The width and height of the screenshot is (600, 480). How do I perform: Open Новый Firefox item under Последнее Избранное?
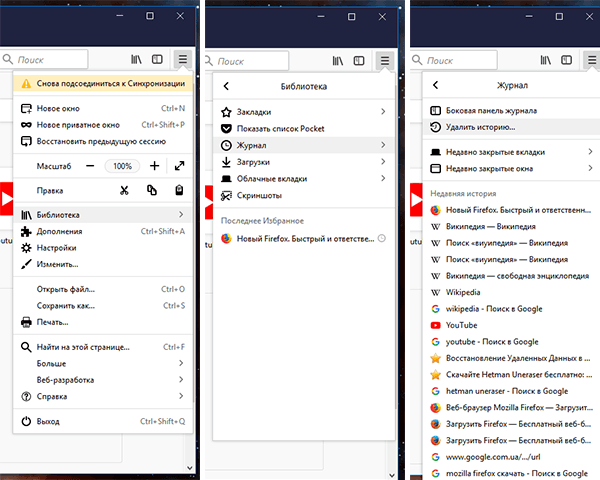coord(304,238)
